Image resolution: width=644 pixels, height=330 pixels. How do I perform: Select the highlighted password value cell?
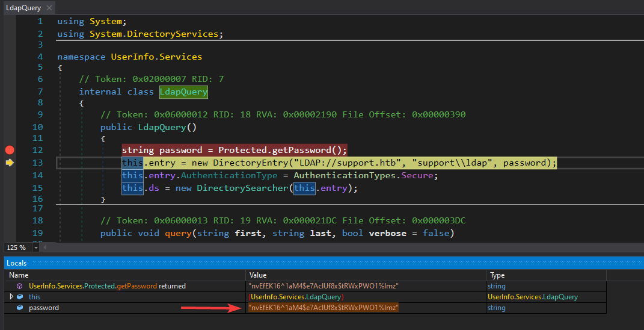(324, 308)
